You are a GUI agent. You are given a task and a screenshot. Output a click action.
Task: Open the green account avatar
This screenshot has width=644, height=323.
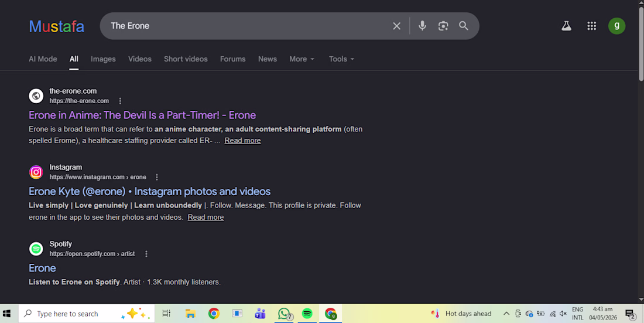click(x=616, y=26)
